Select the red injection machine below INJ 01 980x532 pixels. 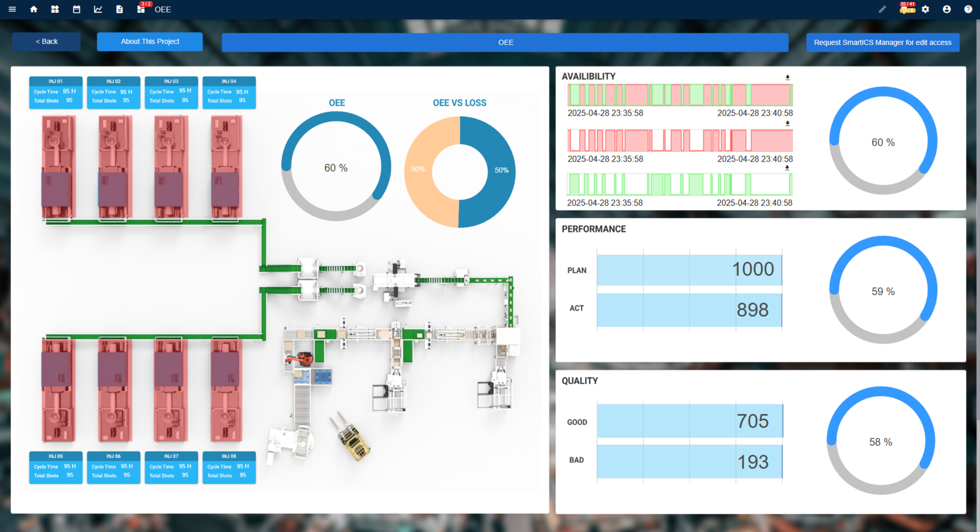coord(58,168)
